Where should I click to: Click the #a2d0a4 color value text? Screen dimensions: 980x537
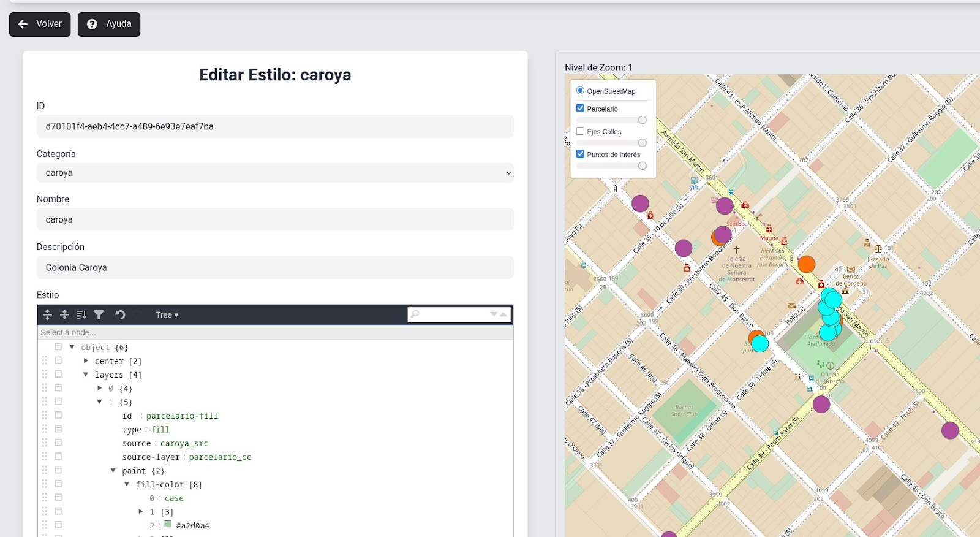193,525
